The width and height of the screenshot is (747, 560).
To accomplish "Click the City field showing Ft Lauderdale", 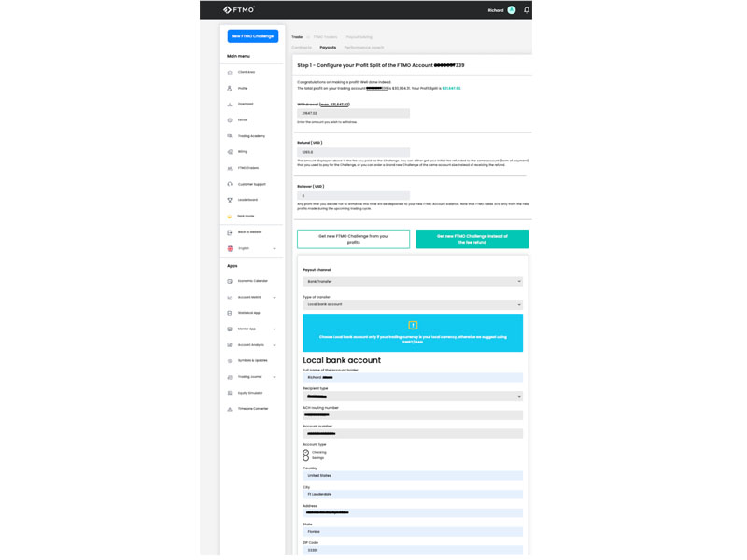I will pyautogui.click(x=413, y=495).
